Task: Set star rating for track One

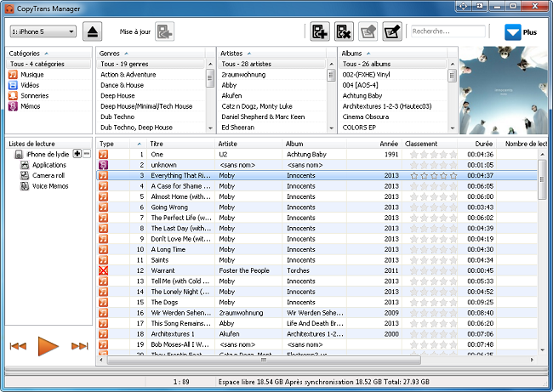Action: tap(433, 154)
